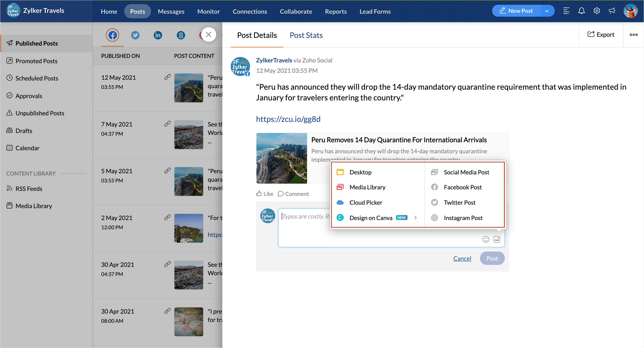Click the attach image icon in comment box

click(x=497, y=239)
